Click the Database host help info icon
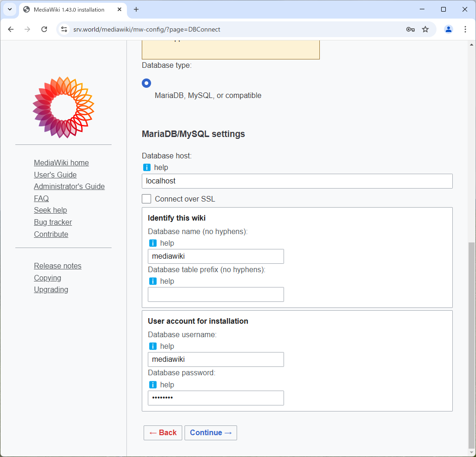The width and height of the screenshot is (476, 457). pyautogui.click(x=146, y=167)
